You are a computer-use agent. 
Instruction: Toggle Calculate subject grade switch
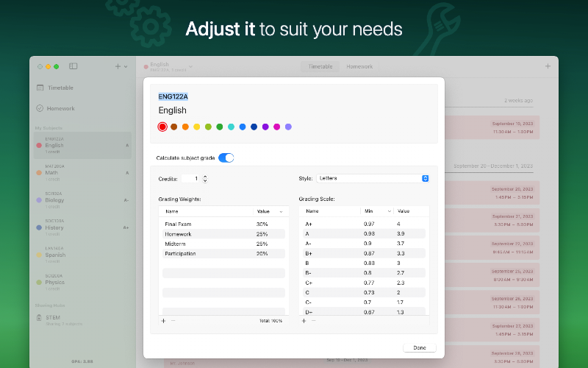pyautogui.click(x=226, y=158)
